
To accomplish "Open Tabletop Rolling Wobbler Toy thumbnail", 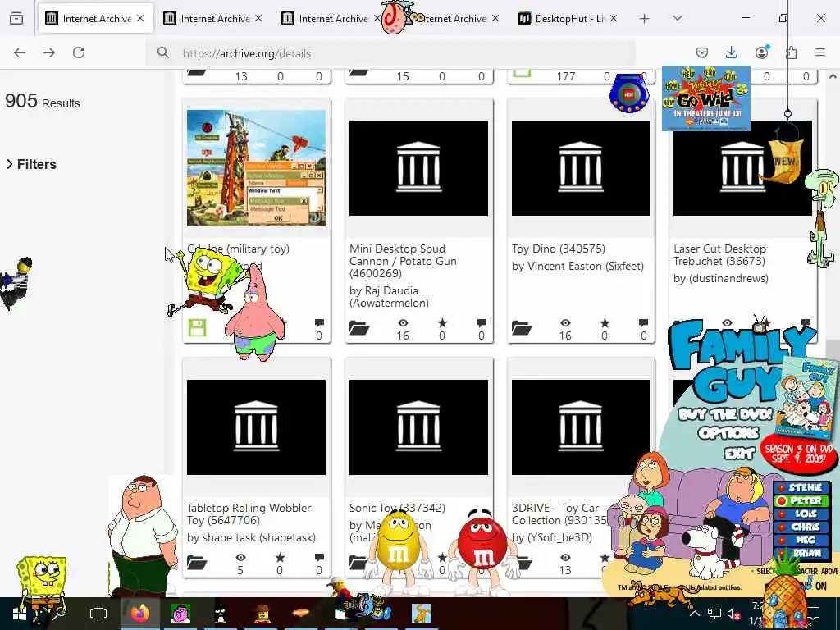I will (256, 427).
